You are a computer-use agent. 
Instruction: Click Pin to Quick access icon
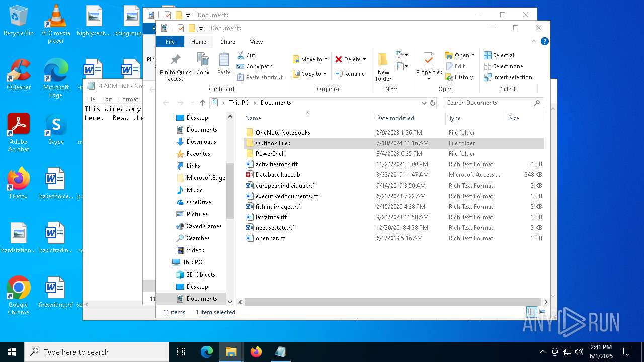click(x=175, y=67)
